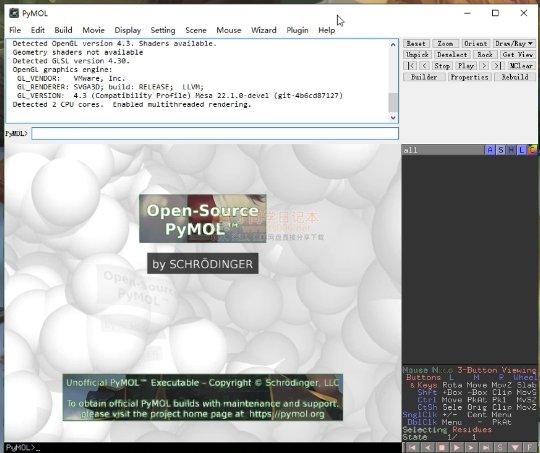The width and height of the screenshot is (540, 453).
Task: Open the Plugin menu
Action: 297,30
